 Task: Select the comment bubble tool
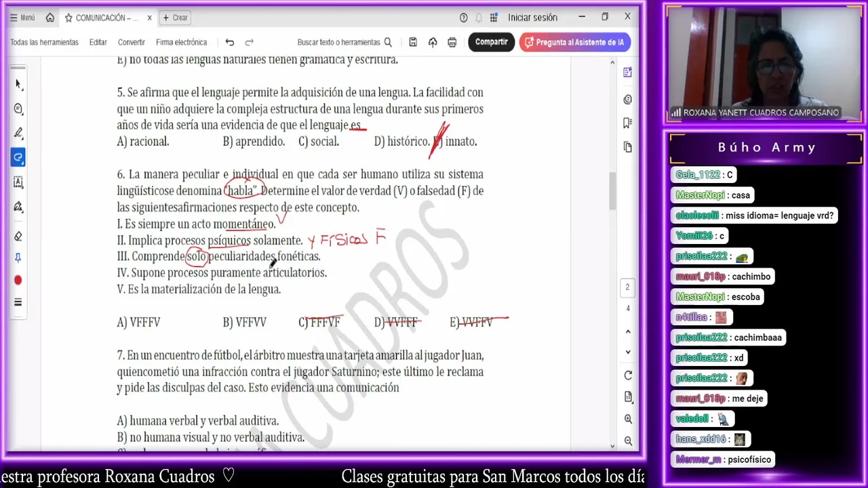tap(18, 108)
